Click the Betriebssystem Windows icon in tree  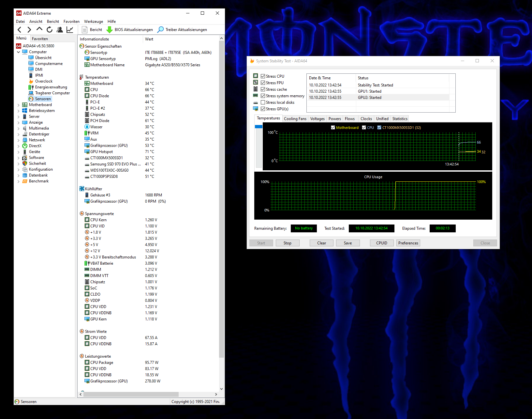(x=25, y=111)
